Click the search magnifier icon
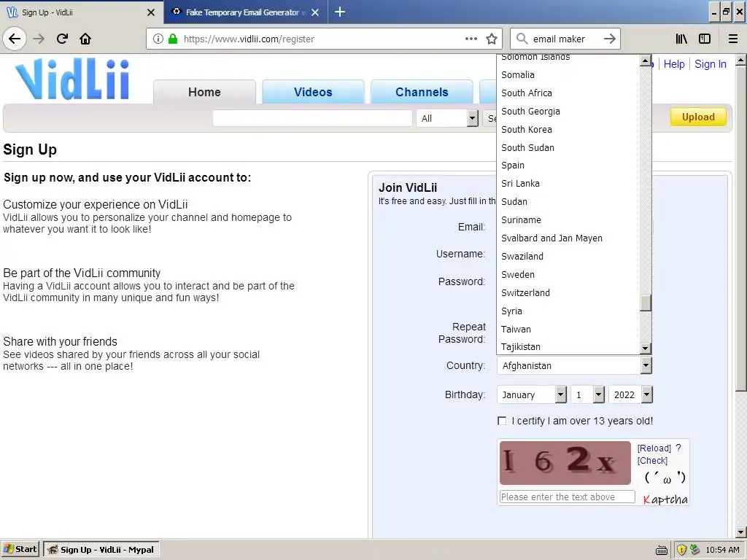The height and width of the screenshot is (560, 747). (522, 39)
